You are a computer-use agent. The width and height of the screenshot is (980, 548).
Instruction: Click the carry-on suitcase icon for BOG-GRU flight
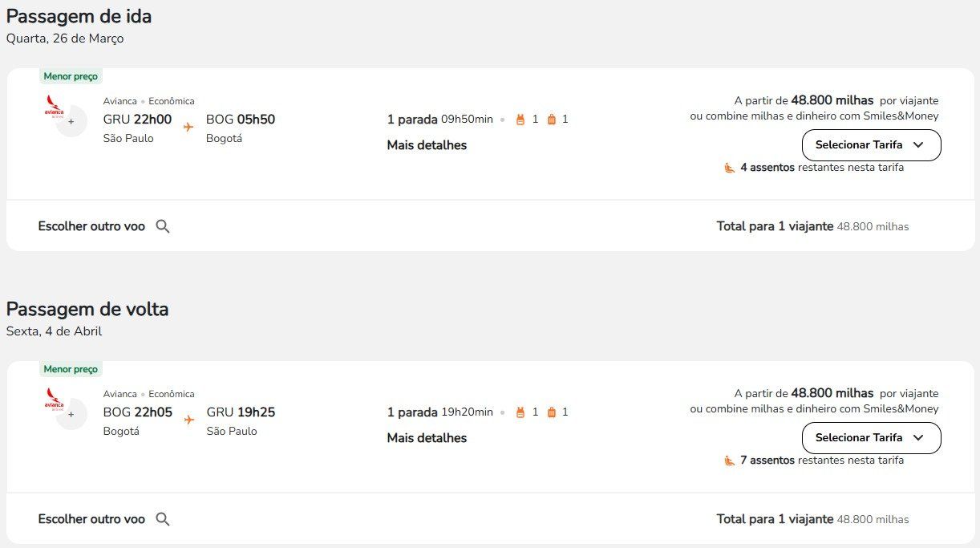pyautogui.click(x=551, y=412)
